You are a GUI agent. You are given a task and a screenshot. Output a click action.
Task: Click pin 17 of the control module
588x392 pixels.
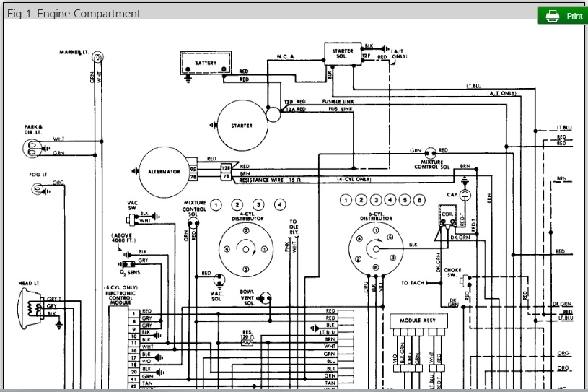(x=134, y=357)
